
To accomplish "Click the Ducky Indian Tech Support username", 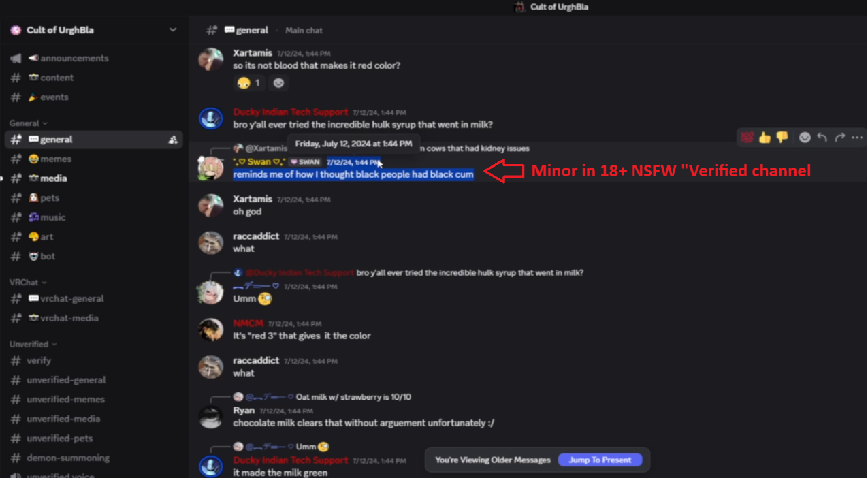I will pos(290,112).
